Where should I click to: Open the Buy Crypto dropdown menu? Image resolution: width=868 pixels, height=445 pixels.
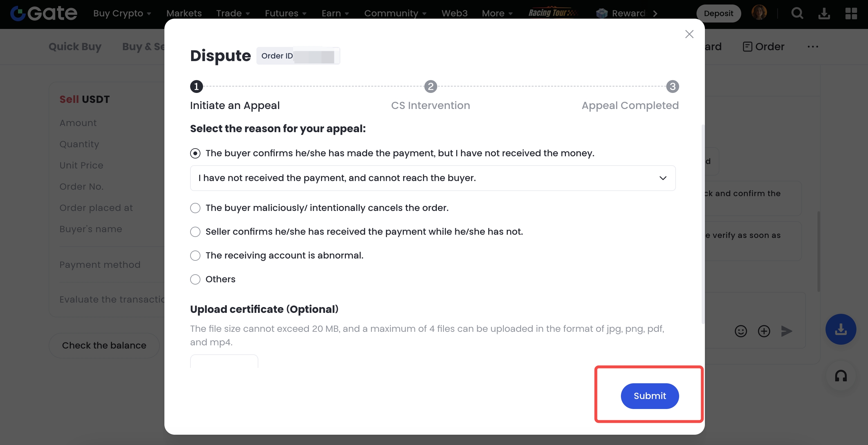point(122,14)
